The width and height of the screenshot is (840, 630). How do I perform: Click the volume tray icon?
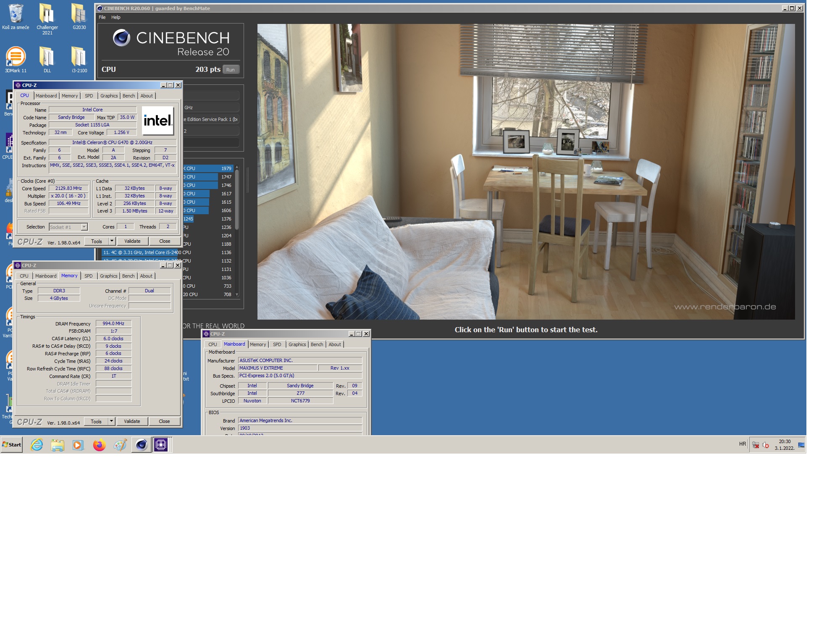pyautogui.click(x=766, y=445)
